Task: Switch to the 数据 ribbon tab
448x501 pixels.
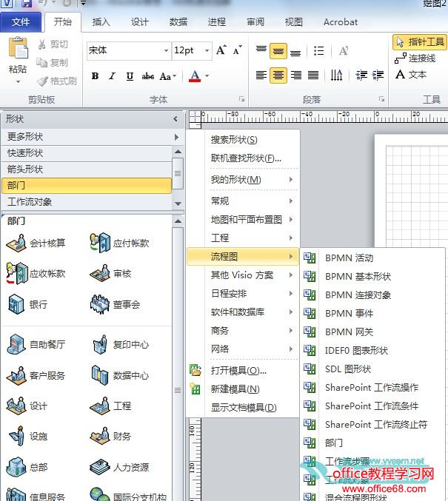Action: [x=178, y=22]
